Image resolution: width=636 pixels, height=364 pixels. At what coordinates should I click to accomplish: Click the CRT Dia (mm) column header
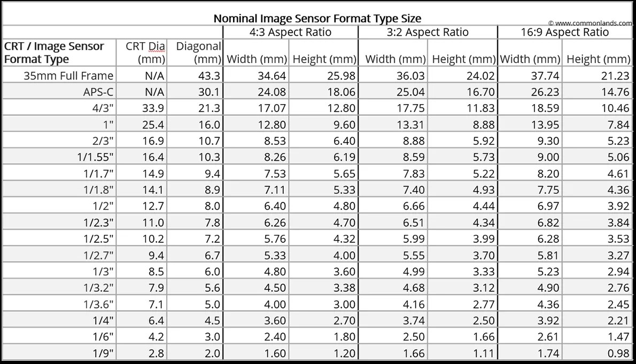tap(145, 52)
